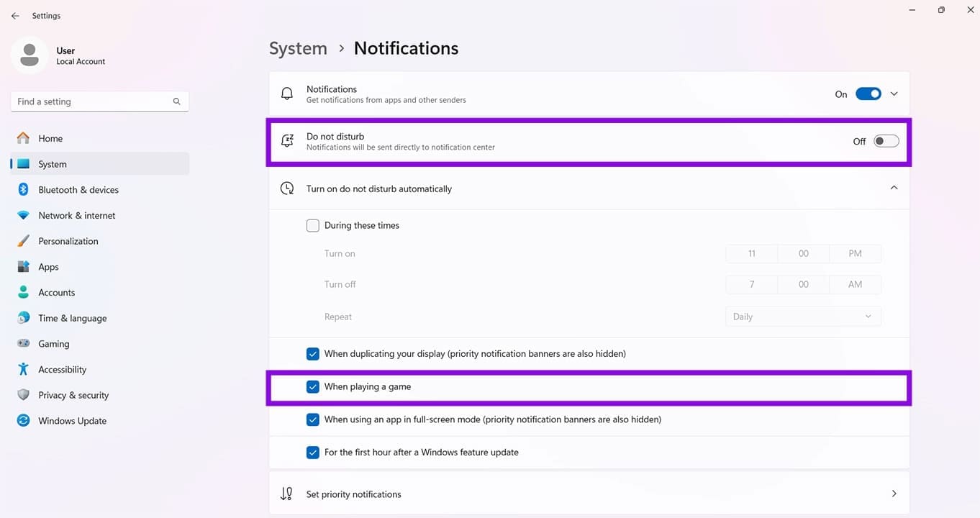Viewport: 980px width, 518px height.
Task: Open Windows Update page
Action: tap(100, 421)
